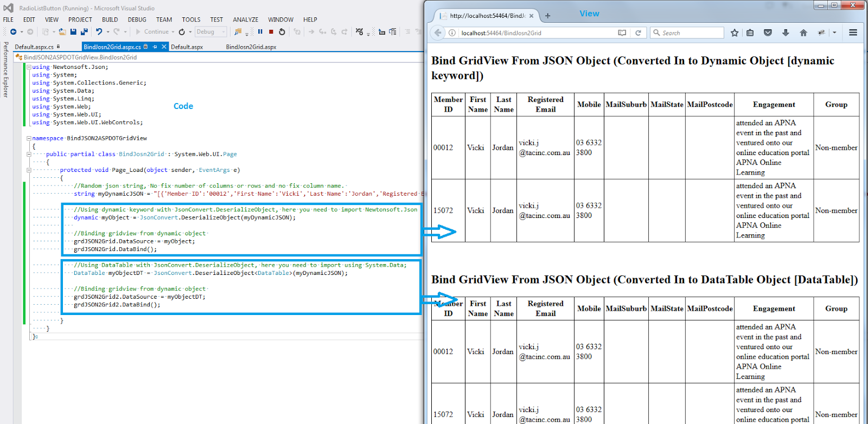
Task: Open the Undo history dropdown arrow
Action: coord(108,32)
